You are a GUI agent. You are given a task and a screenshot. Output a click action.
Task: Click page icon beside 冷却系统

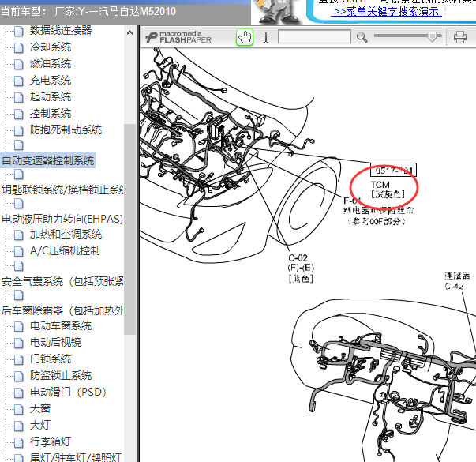(x=18, y=47)
